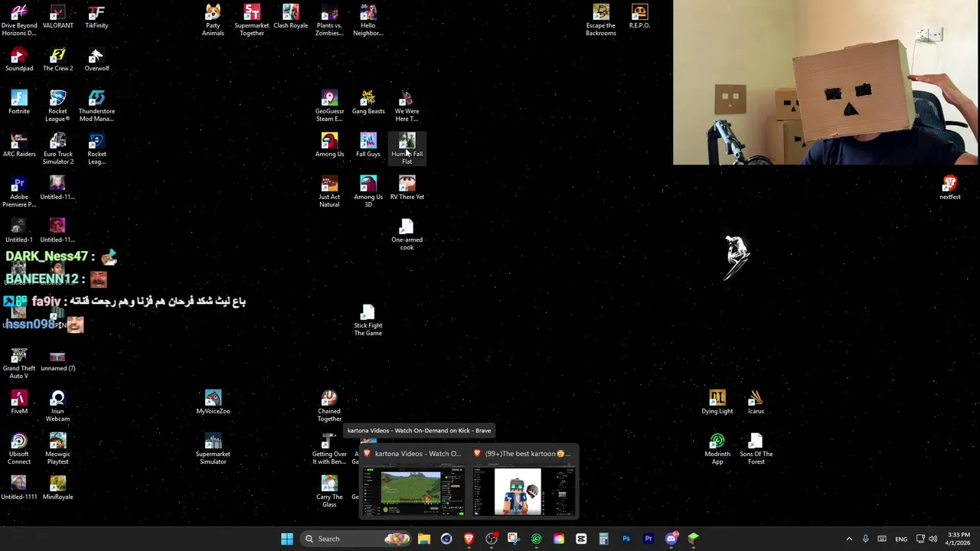Select Carry The Glass shortcut

(329, 492)
